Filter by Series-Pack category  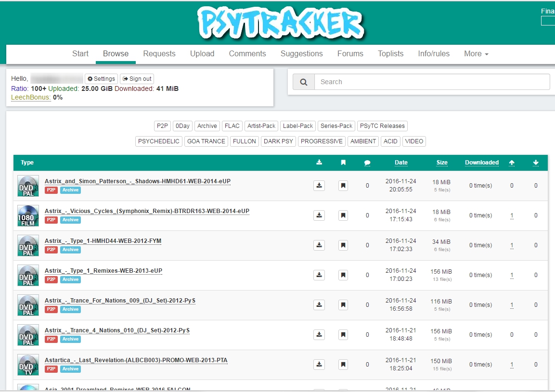tap(336, 126)
